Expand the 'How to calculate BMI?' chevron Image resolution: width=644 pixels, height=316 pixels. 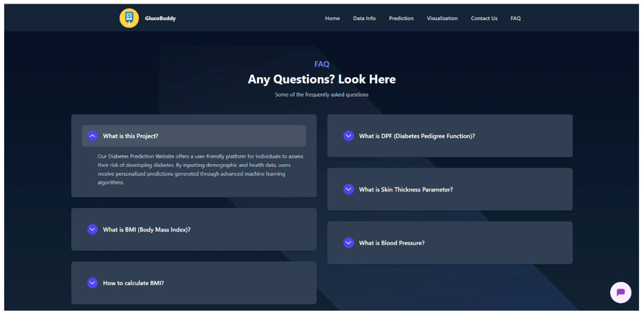tap(93, 283)
